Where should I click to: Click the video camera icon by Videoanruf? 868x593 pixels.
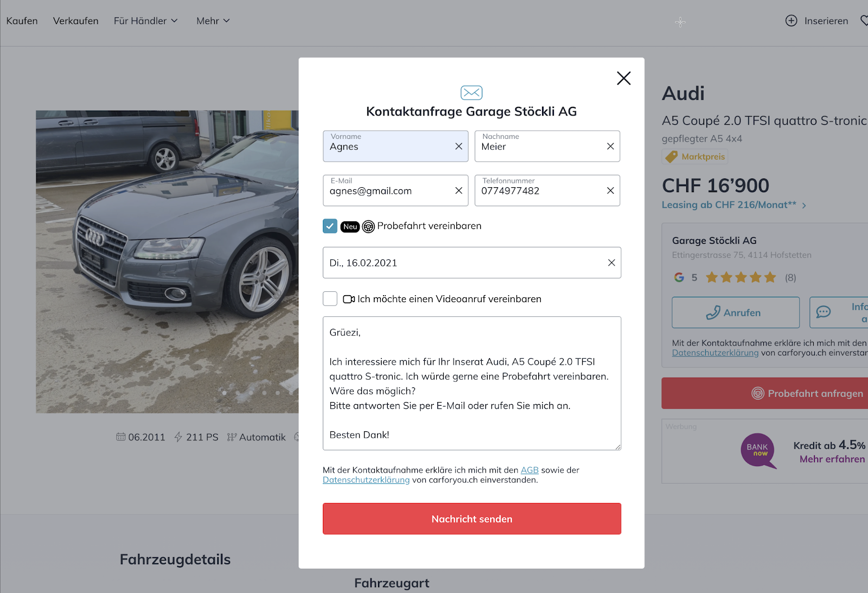click(349, 299)
